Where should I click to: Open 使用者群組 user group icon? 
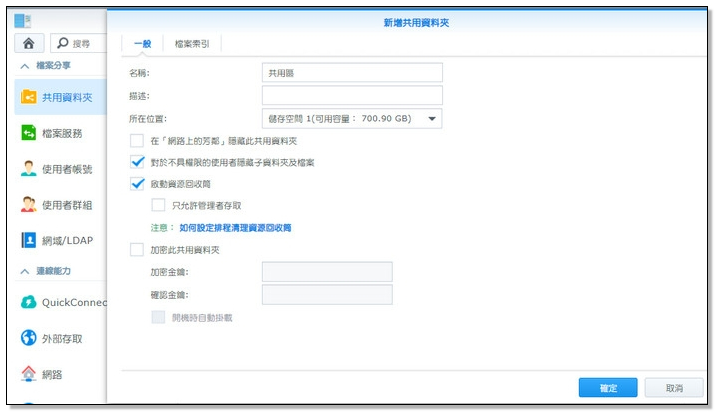[x=29, y=204]
